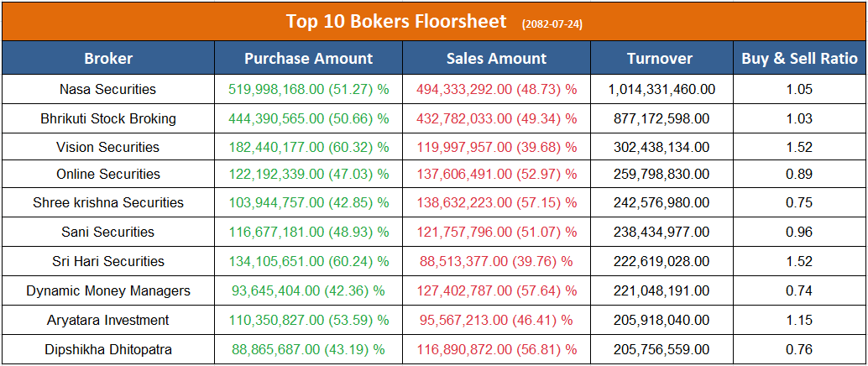Select the Sales Amount column header
This screenshot has height=366, width=868.
coord(496,58)
